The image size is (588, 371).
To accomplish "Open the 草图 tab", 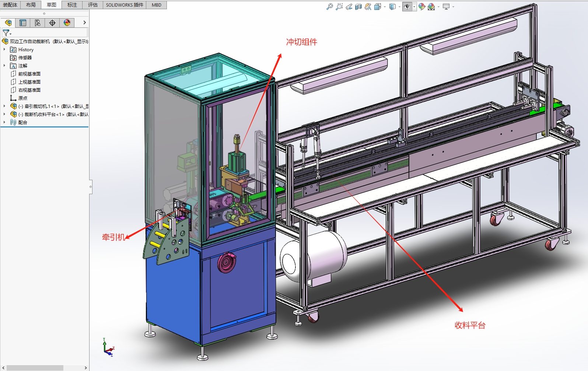I will pos(52,5).
